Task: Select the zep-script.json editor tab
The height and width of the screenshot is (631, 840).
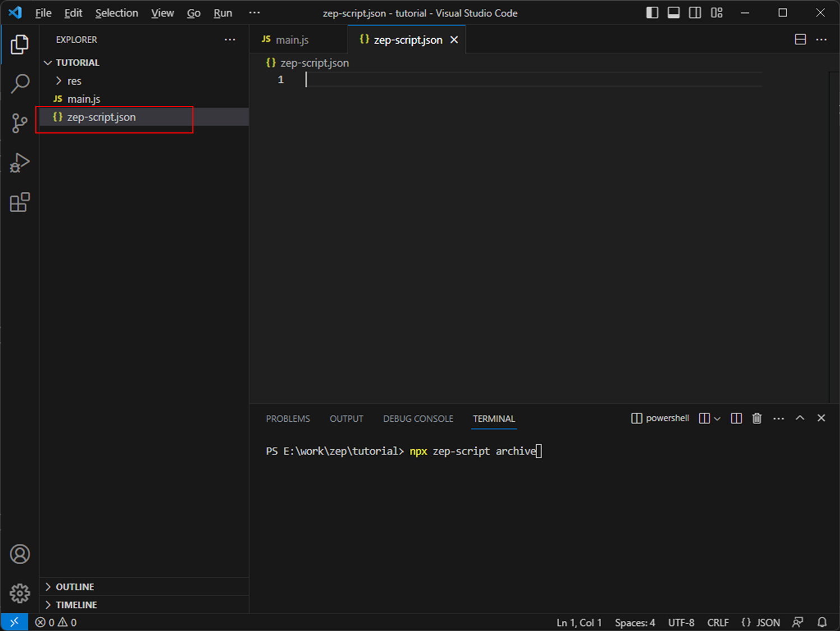Action: [407, 40]
